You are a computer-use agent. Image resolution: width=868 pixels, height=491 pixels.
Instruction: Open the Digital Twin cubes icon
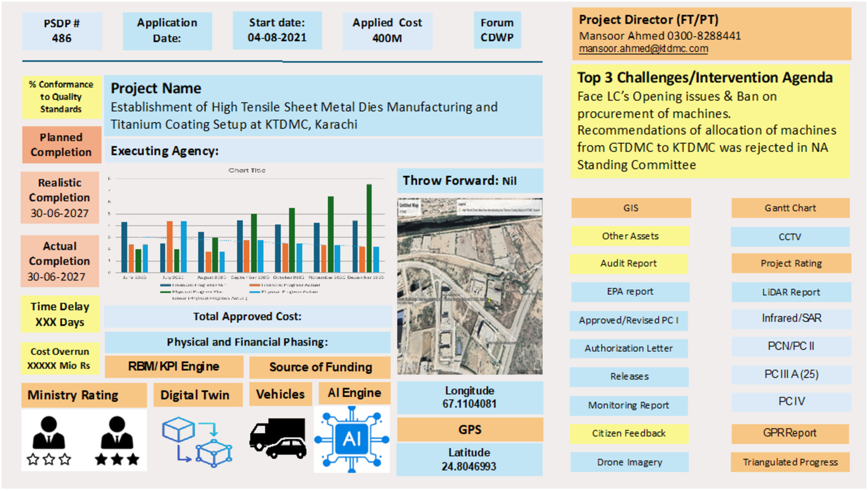click(197, 442)
